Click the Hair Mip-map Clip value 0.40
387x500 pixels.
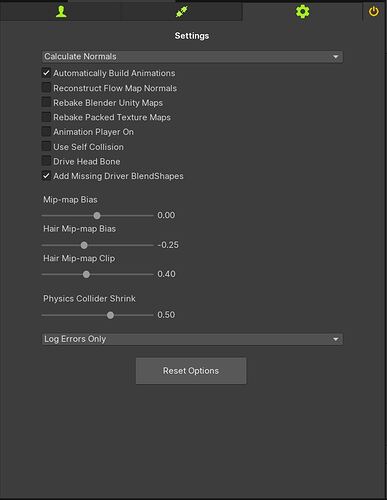tap(166, 274)
